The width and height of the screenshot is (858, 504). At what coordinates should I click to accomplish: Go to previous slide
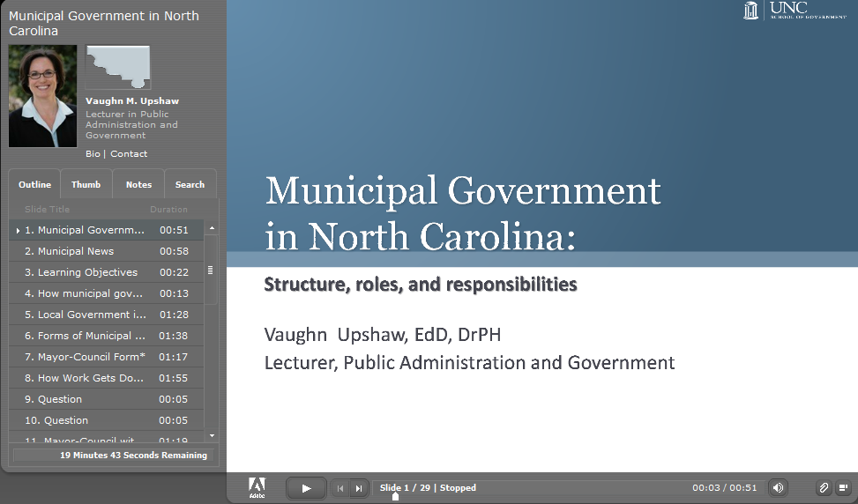click(340, 488)
